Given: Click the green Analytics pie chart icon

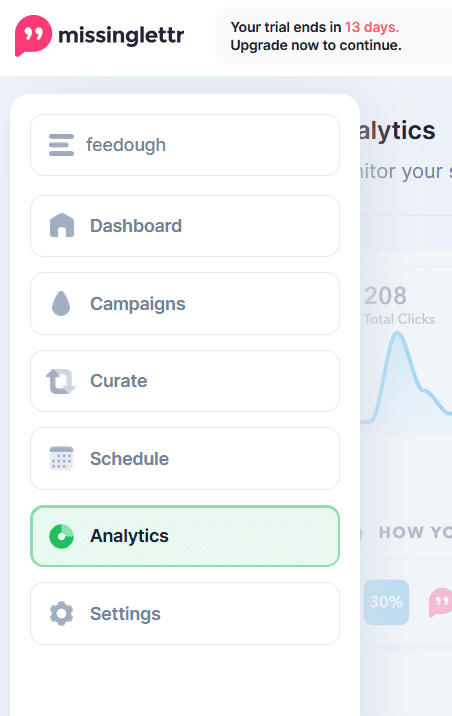Looking at the screenshot, I should 61,536.
